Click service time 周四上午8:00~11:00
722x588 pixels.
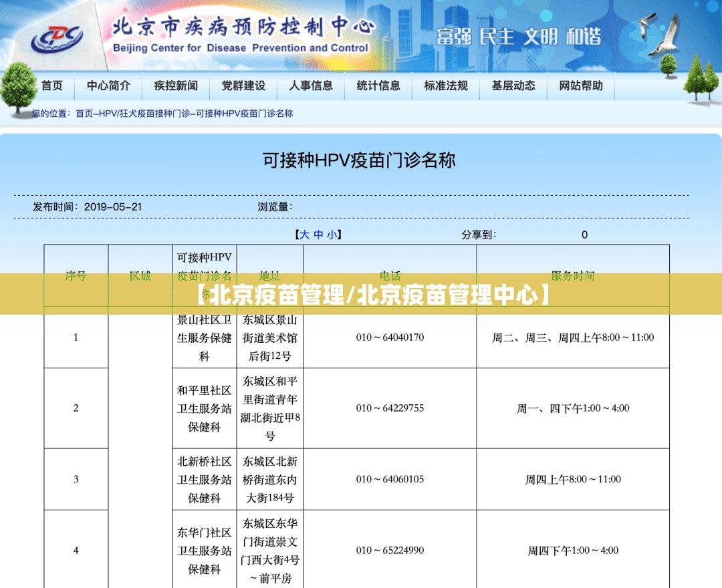click(573, 479)
